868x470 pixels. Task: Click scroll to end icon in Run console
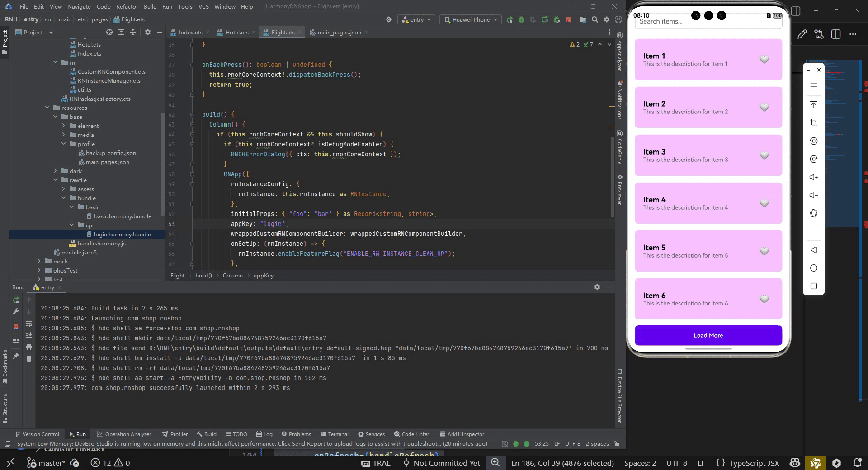(29, 335)
